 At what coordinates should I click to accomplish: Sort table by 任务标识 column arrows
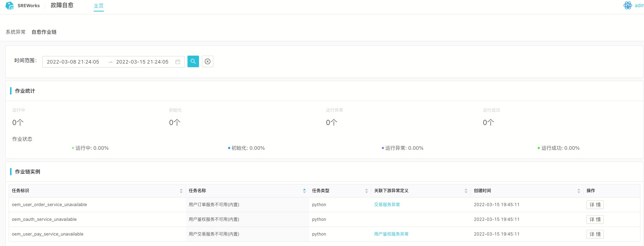click(x=181, y=191)
